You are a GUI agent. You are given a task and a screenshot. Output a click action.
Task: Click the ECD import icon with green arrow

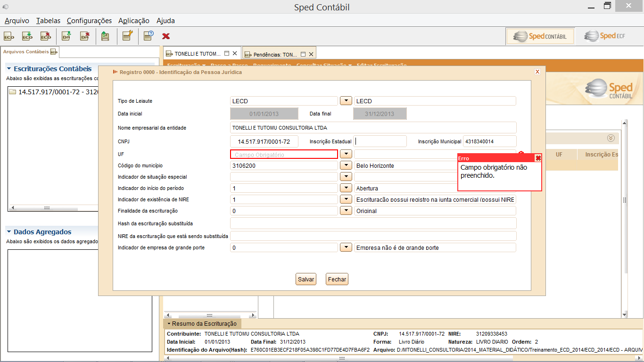click(x=27, y=36)
